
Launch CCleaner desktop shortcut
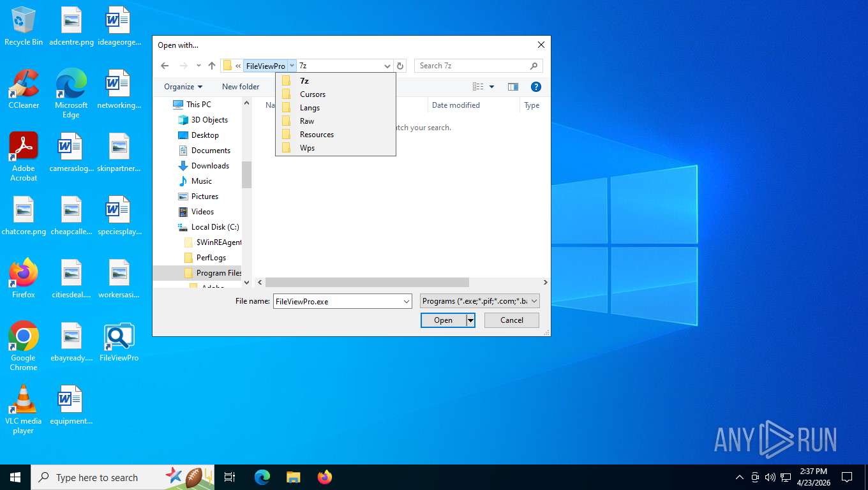pos(24,89)
